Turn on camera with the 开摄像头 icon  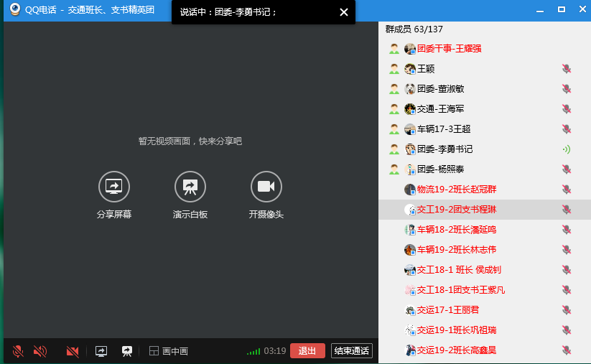pyautogui.click(x=266, y=187)
